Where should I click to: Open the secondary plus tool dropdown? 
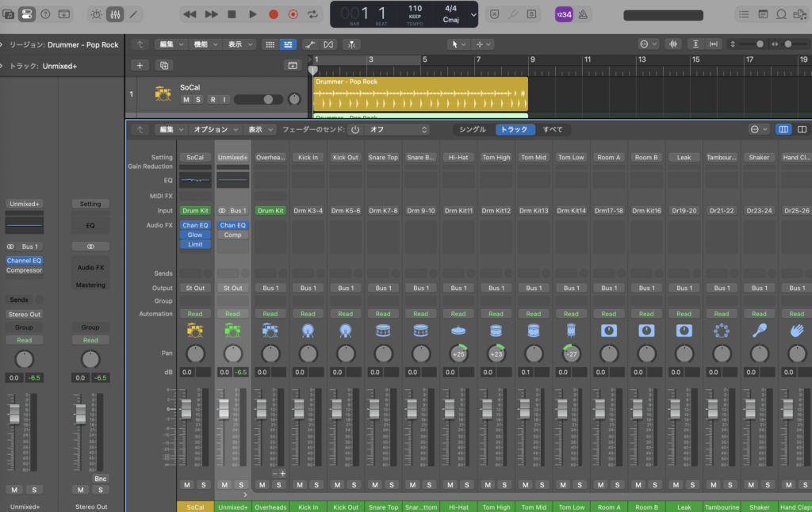coord(483,44)
